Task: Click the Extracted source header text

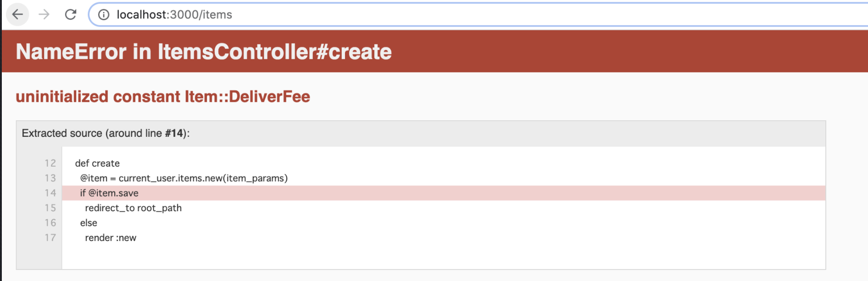Action: click(x=106, y=134)
